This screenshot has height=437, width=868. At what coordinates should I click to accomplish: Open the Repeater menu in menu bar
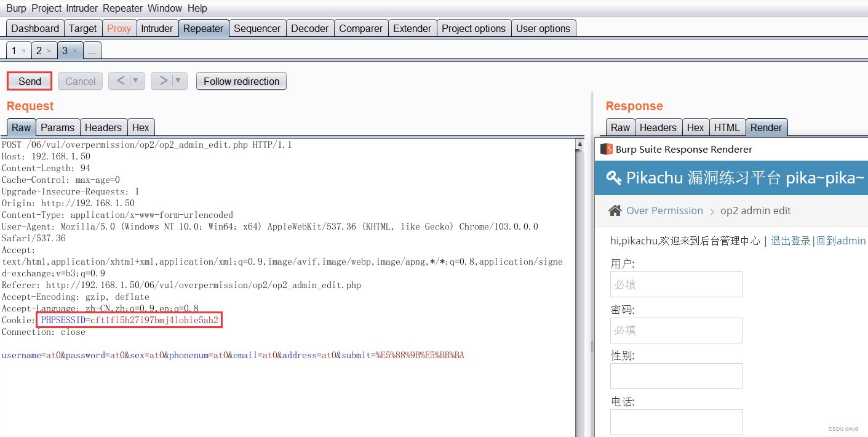[x=122, y=9]
